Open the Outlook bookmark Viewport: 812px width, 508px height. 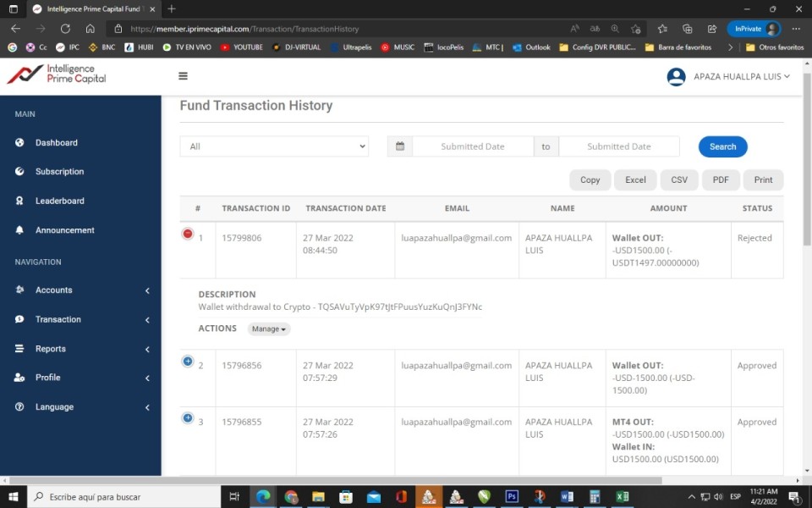[x=532, y=47]
